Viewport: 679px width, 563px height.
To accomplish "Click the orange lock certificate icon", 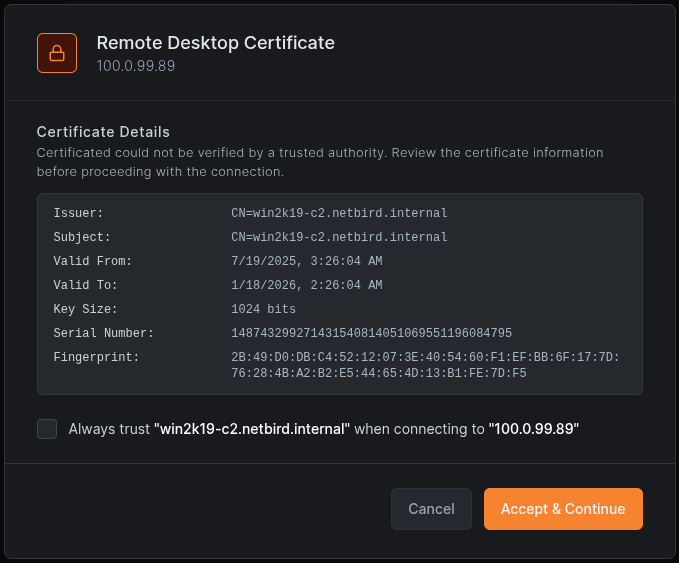I will (57, 53).
